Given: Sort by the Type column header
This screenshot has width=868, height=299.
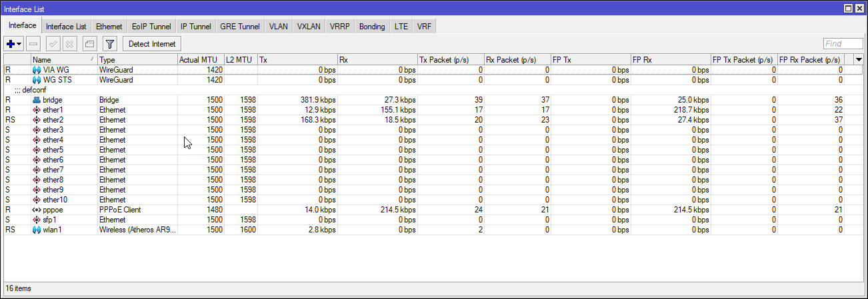Looking at the screenshot, I should coord(137,60).
